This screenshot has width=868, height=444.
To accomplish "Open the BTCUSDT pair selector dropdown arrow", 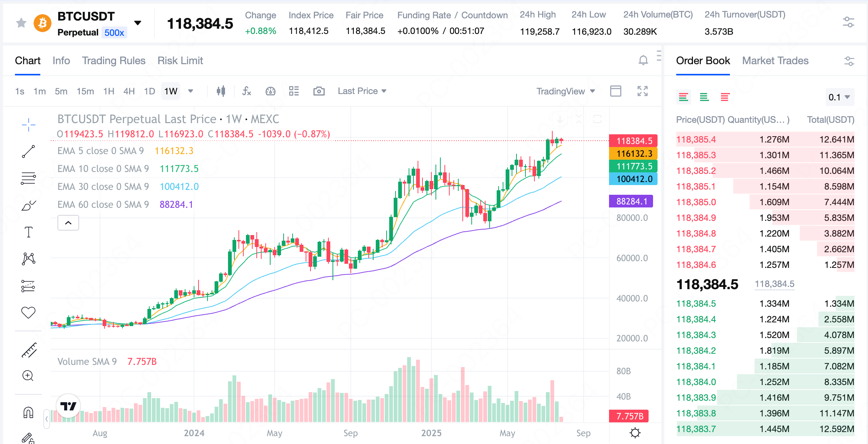I will (138, 23).
